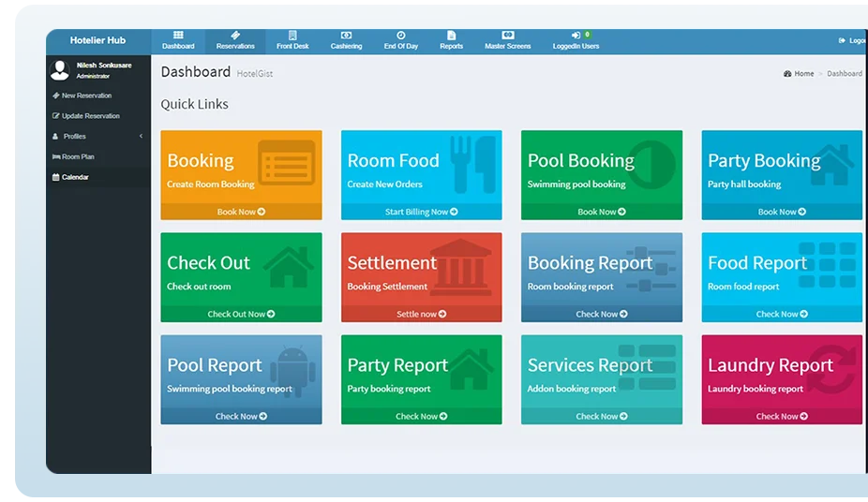The image size is (868, 502).
Task: Click the administrator user avatar in sidebar
Action: tap(60, 70)
